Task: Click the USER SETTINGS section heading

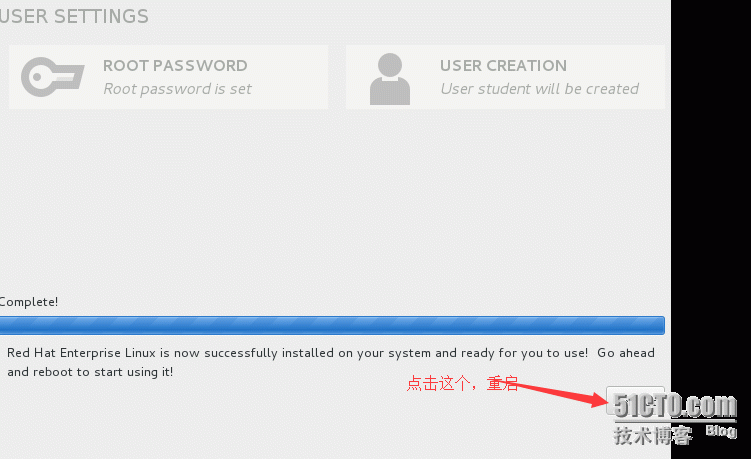Action: click(x=74, y=16)
